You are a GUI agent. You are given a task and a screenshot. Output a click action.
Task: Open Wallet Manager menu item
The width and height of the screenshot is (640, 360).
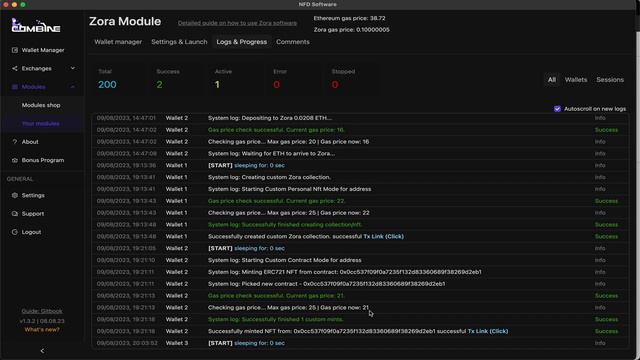pos(43,50)
